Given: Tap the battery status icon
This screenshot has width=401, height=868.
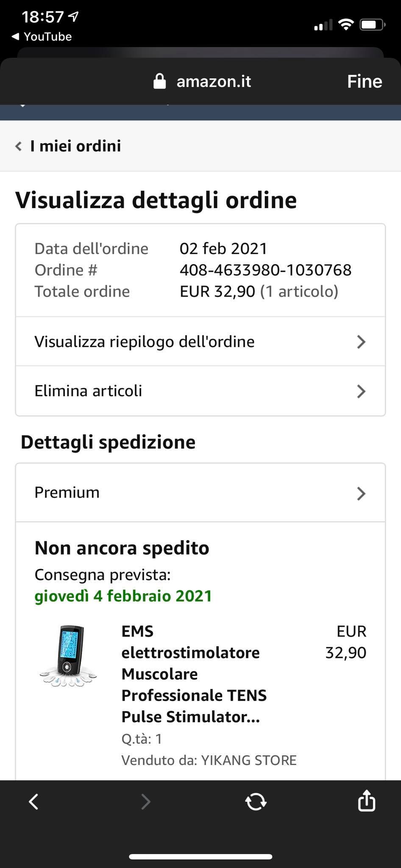Looking at the screenshot, I should click(x=372, y=25).
